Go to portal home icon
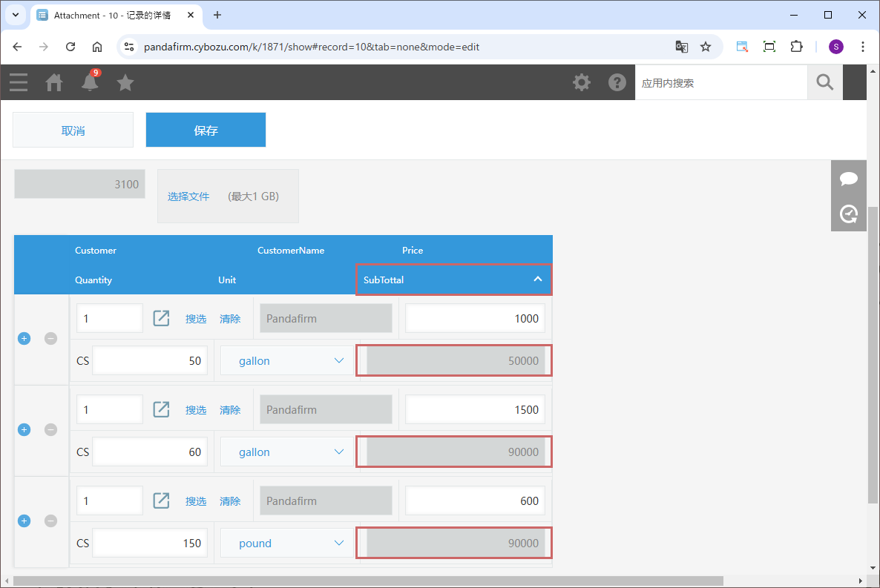 pyautogui.click(x=54, y=82)
